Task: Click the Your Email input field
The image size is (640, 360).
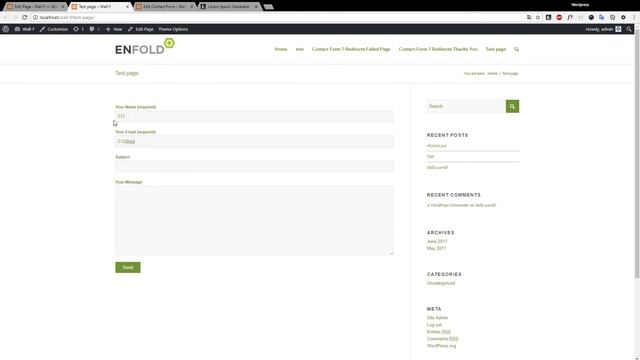Action: coord(254,141)
